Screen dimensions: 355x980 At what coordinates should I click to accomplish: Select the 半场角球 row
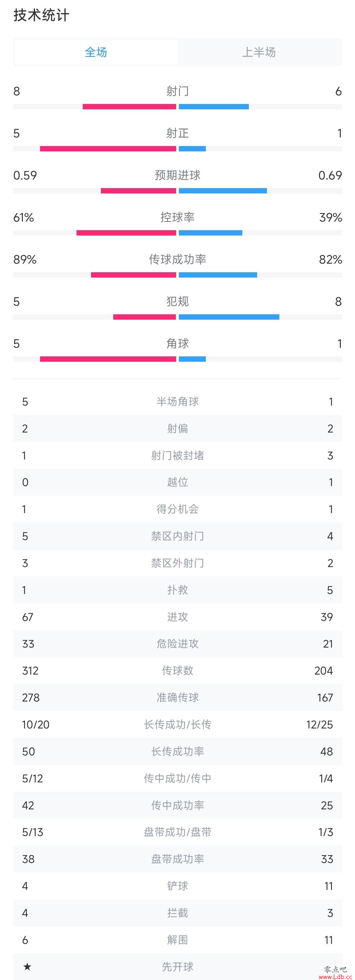pyautogui.click(x=177, y=402)
